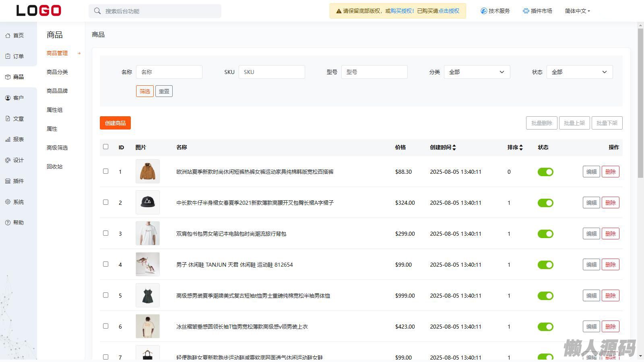Screen dimensions: 644x362
Task: Click the orange 创建商品 button
Action: [x=115, y=123]
